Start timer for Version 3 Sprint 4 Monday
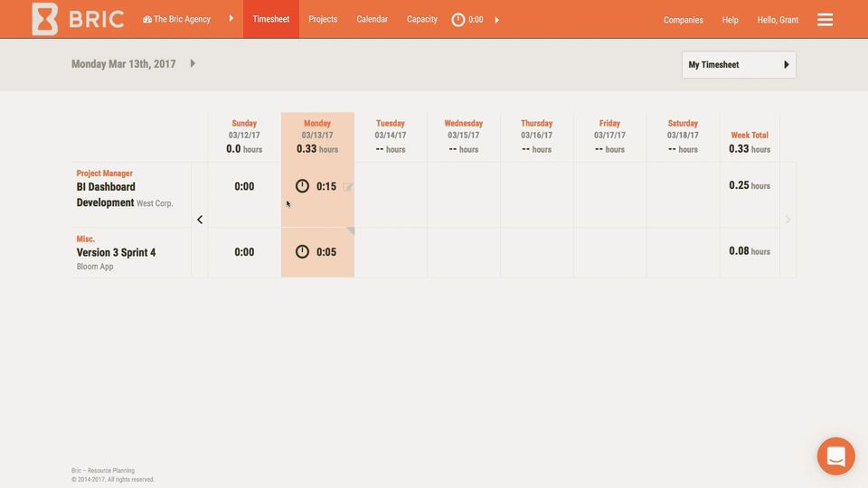868x488 pixels. pyautogui.click(x=302, y=252)
